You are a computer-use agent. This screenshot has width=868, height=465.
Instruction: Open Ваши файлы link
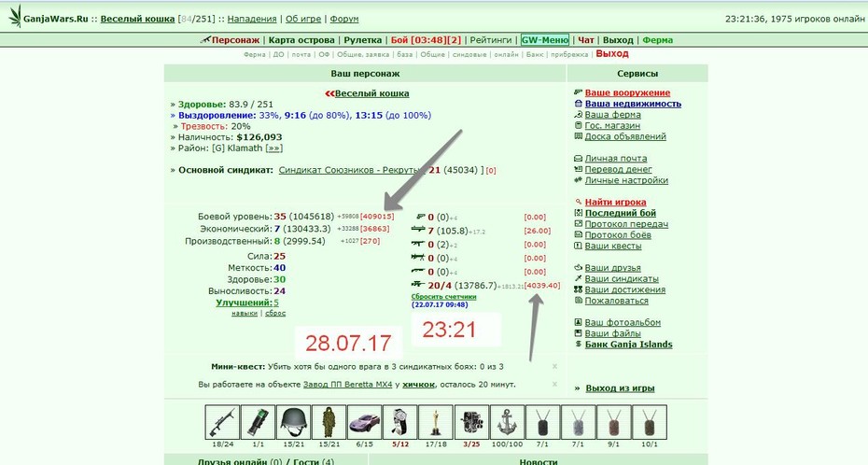coord(612,333)
